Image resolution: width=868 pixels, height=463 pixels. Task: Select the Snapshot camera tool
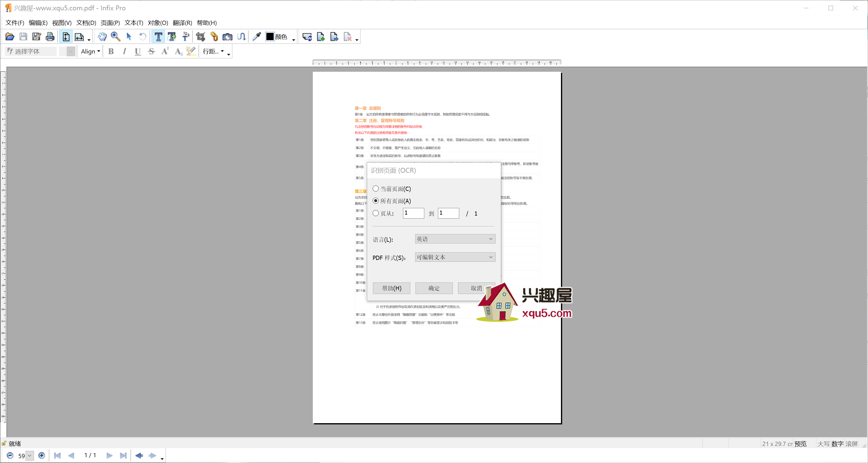[227, 37]
